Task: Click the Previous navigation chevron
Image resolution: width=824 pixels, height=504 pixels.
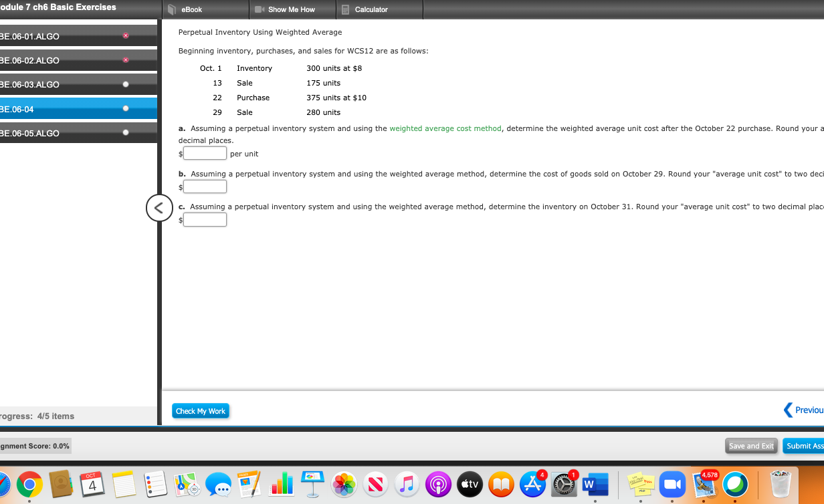Action: (787, 410)
